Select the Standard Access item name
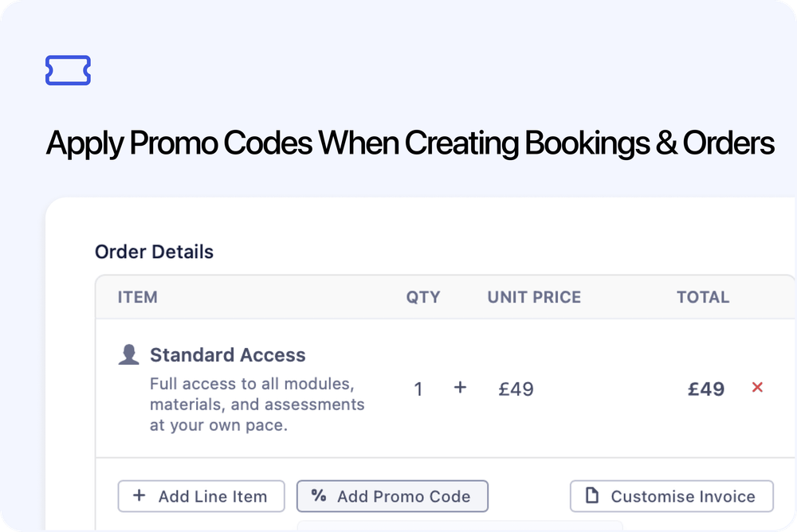This screenshot has height=532, width=797. coord(228,354)
